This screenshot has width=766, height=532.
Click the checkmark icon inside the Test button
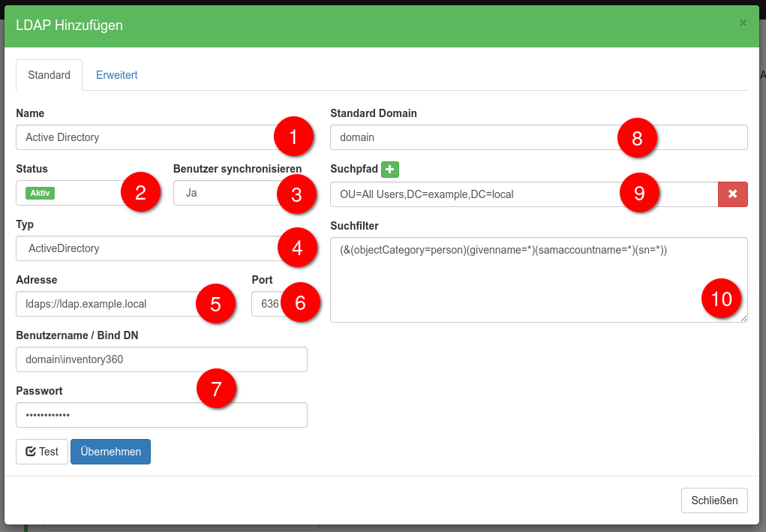31,451
